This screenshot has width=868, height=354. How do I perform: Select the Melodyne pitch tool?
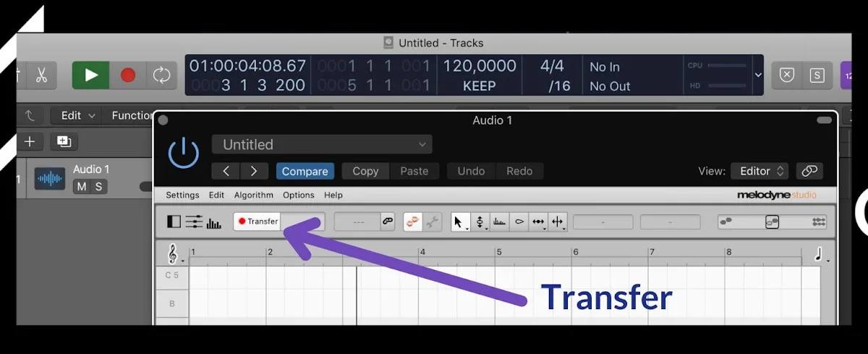tap(480, 222)
